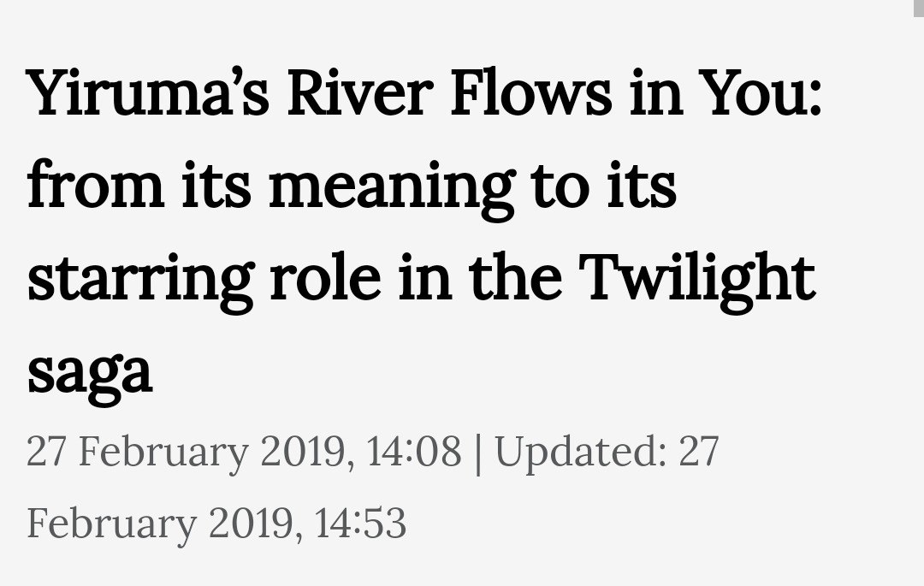Click the word "saga" in headline
The image size is (924, 586).
(x=90, y=377)
